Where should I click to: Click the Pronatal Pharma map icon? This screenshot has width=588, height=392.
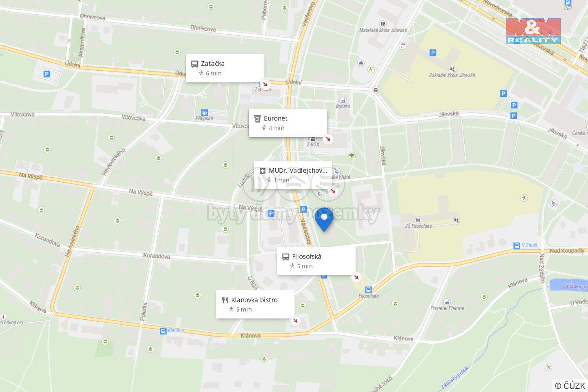pos(447,302)
